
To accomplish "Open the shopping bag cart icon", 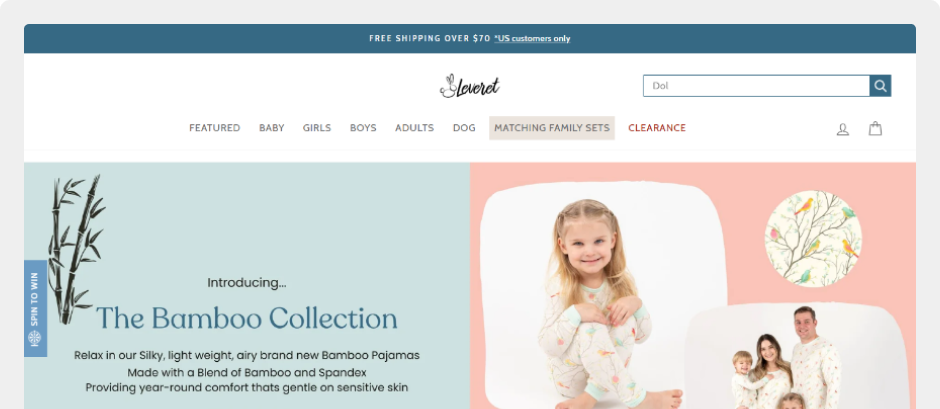I will (875, 128).
